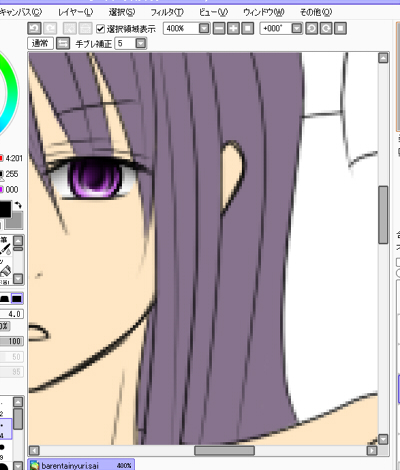Choose the rounded brush edge shape
Image resolution: width=400 pixels, height=470 pixels.
pyautogui.click(x=4, y=298)
